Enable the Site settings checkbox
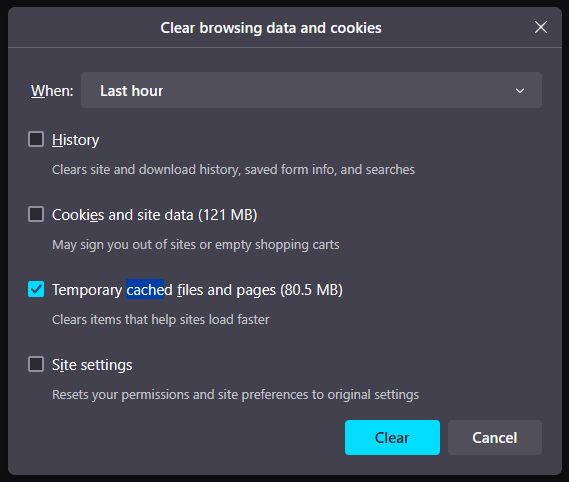 (36, 364)
